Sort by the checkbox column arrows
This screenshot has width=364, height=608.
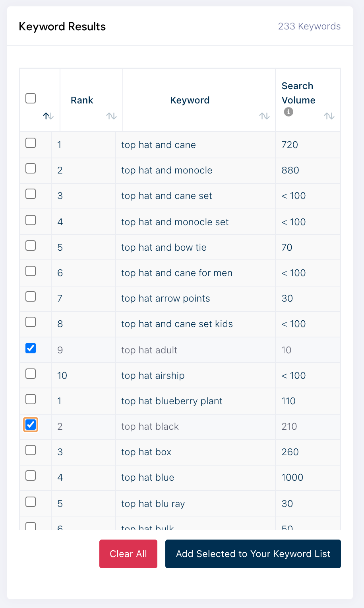48,116
